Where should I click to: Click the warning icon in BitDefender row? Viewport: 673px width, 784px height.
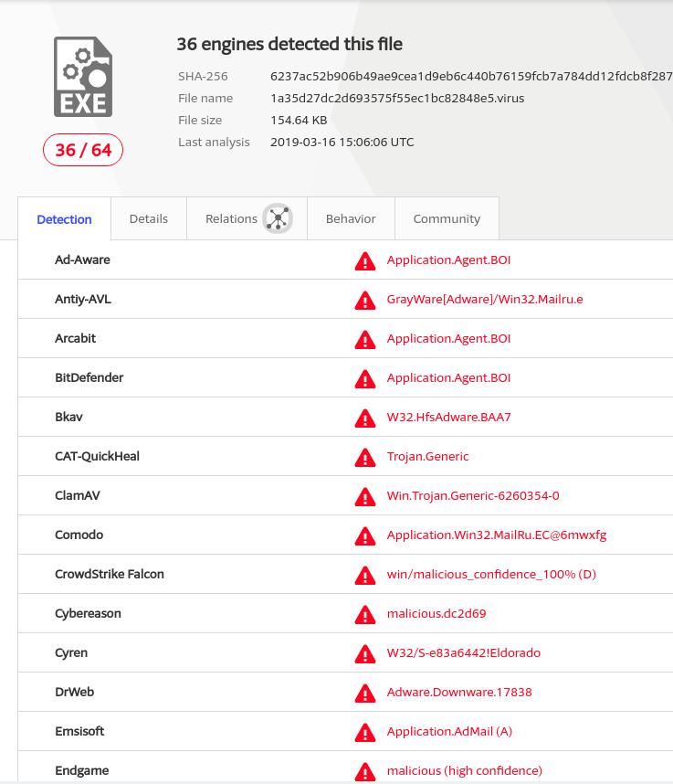click(365, 379)
